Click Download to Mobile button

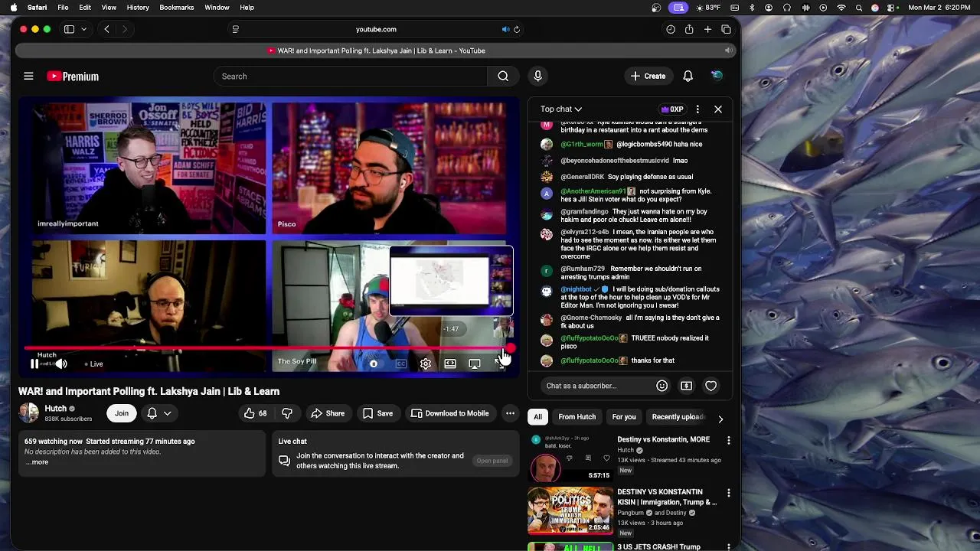tap(449, 413)
